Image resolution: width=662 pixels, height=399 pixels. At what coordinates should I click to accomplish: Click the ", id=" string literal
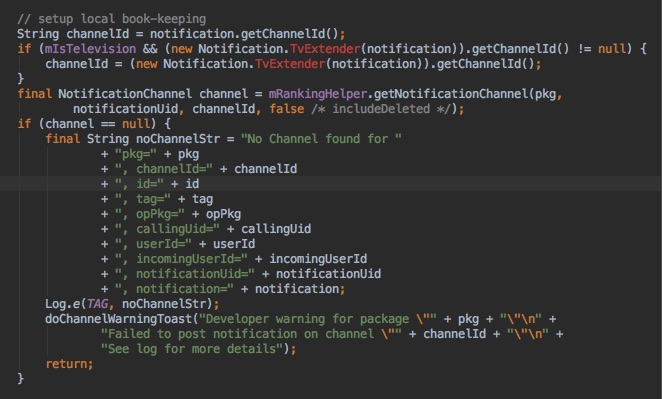click(139, 184)
